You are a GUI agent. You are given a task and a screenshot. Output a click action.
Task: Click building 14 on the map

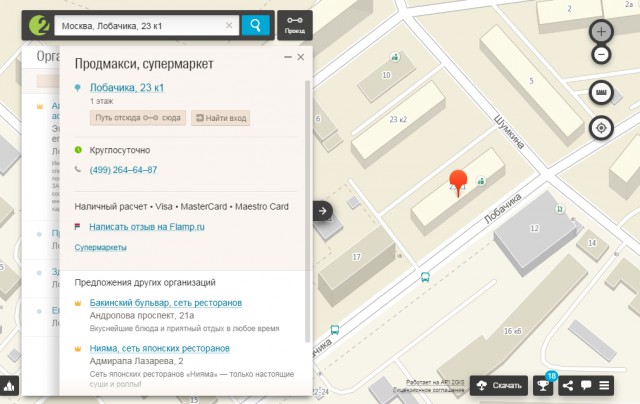coord(592,243)
